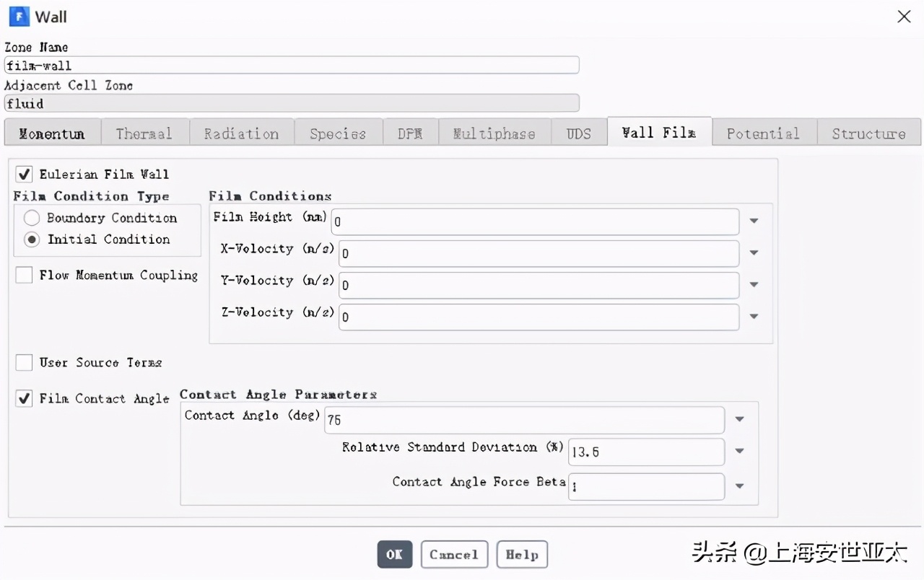The width and height of the screenshot is (924, 580).
Task: Close the Wall dialog window
Action: coord(904,17)
